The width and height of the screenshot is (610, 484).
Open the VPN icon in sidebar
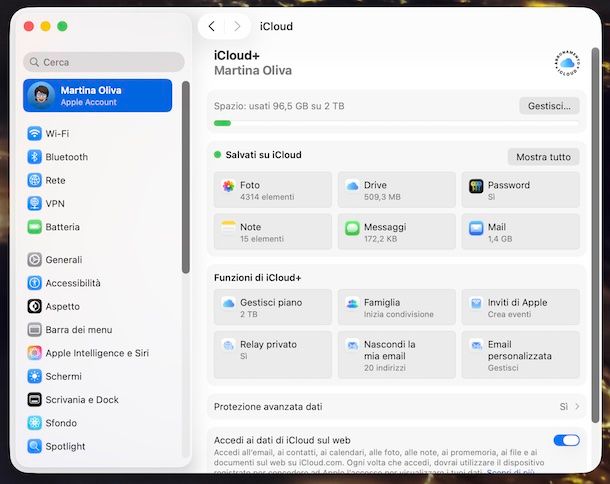point(35,203)
